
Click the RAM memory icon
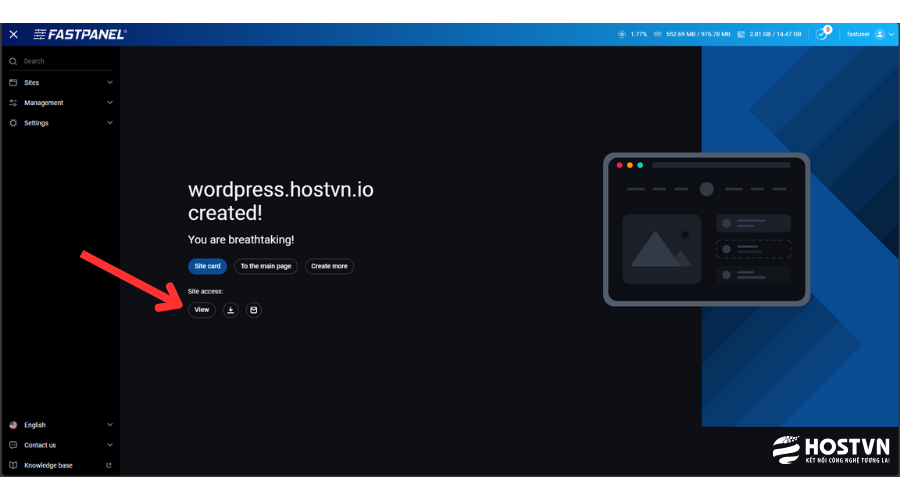click(658, 34)
